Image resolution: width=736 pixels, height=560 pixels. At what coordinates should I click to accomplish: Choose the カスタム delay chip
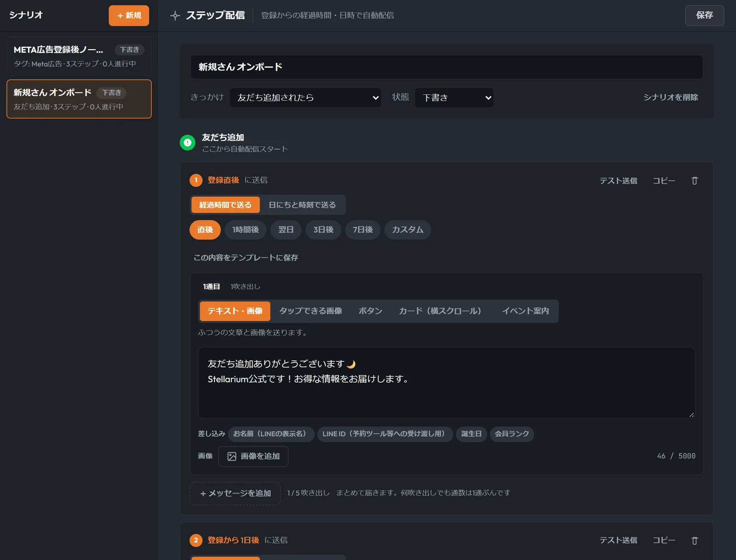tap(408, 230)
